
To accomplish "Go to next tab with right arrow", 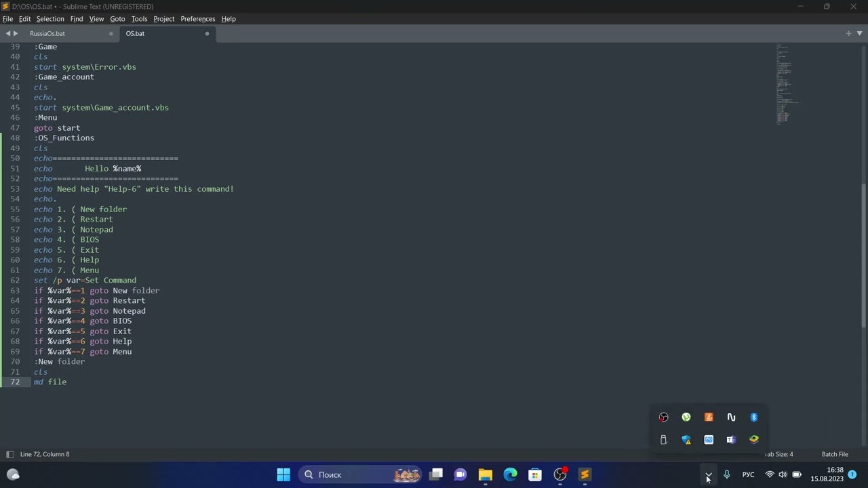I will tap(16, 33).
